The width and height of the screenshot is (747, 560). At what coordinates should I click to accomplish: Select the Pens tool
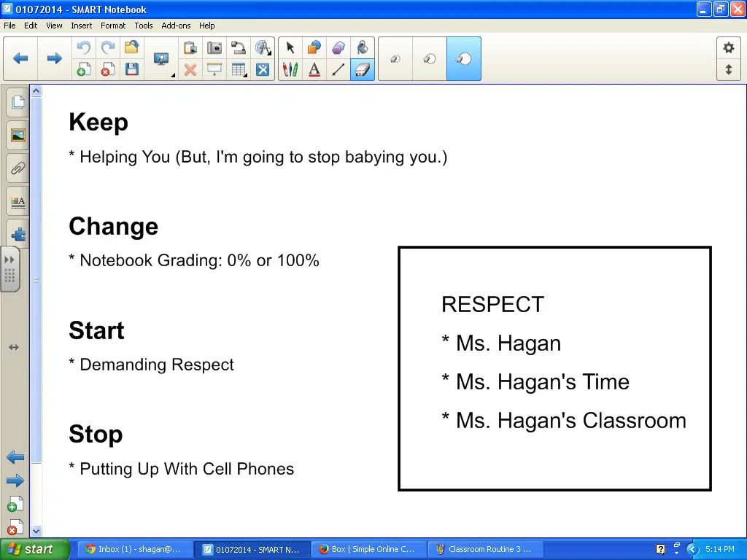pyautogui.click(x=290, y=70)
